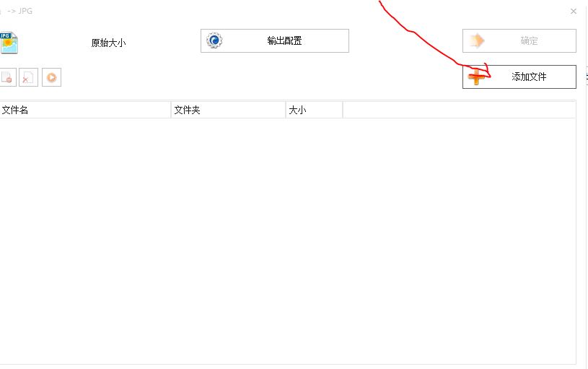
Task: Click the 原始大小 label
Action: [x=108, y=43]
